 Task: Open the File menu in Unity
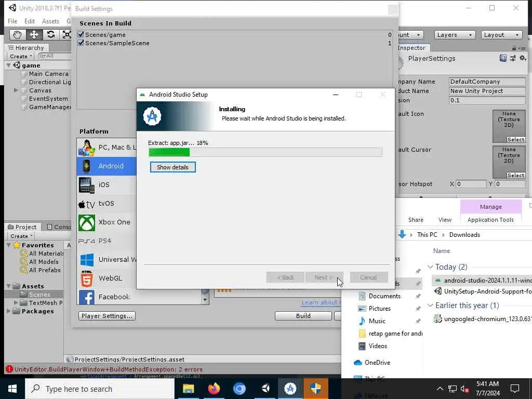[12, 21]
